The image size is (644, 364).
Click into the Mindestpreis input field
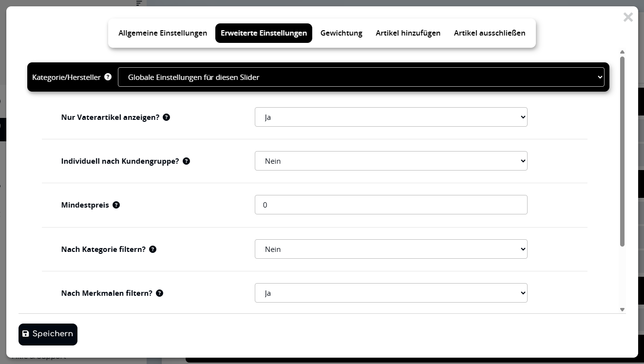click(391, 205)
